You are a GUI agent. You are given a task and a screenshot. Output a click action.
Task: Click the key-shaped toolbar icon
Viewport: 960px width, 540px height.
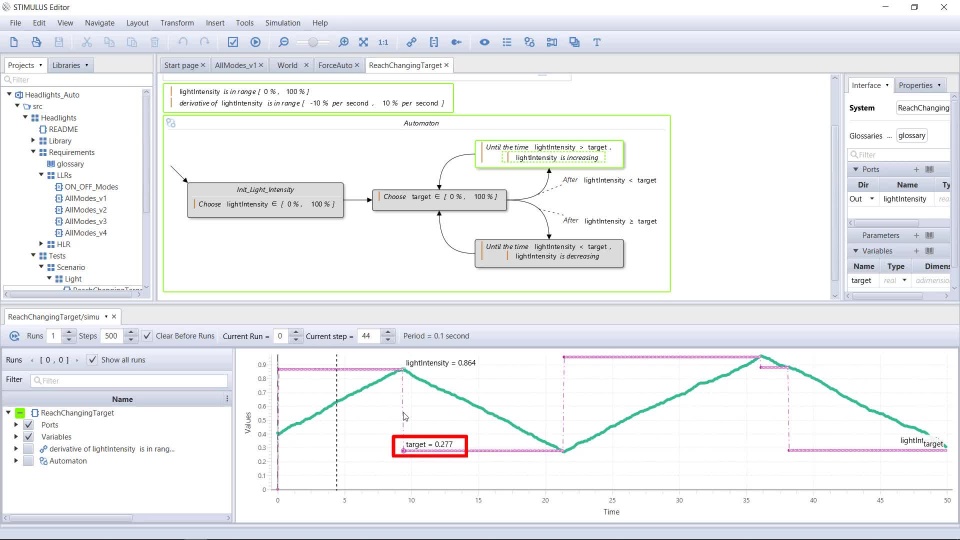456,42
